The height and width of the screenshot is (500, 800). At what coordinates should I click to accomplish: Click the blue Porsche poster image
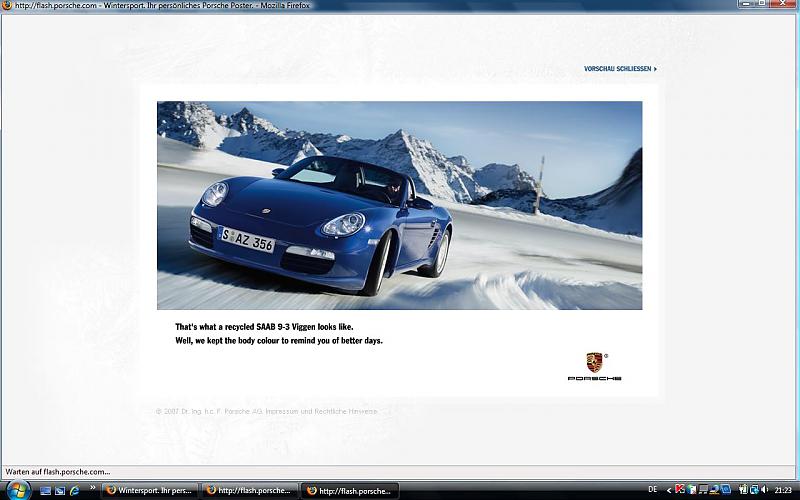(x=399, y=205)
